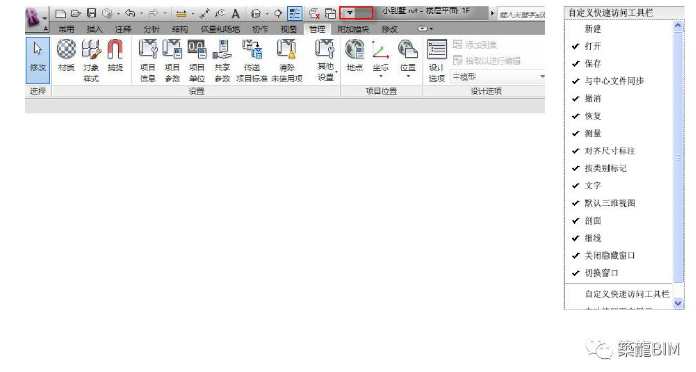Click the Redo arrow icon
This screenshot has width=696, height=372.
(153, 14)
